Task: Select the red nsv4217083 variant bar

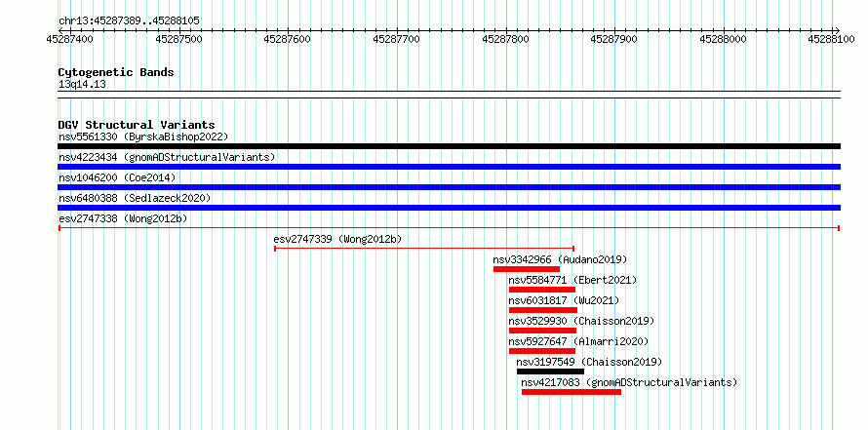Action: pos(572,392)
